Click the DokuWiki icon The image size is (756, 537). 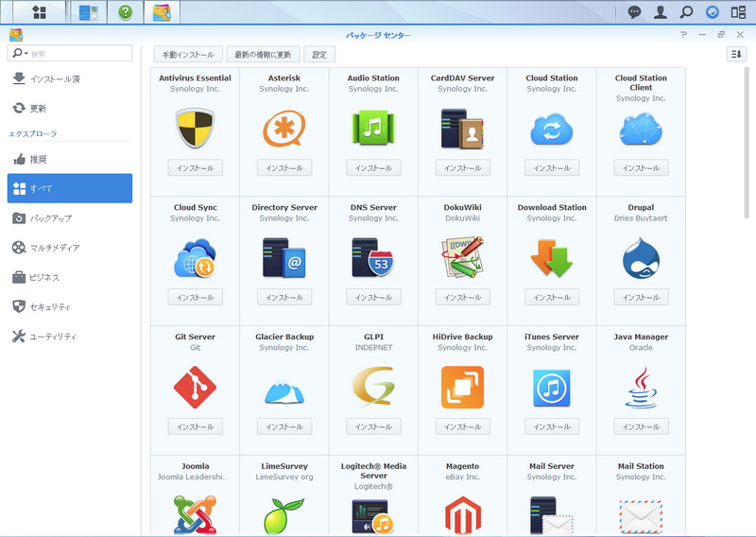pos(462,257)
